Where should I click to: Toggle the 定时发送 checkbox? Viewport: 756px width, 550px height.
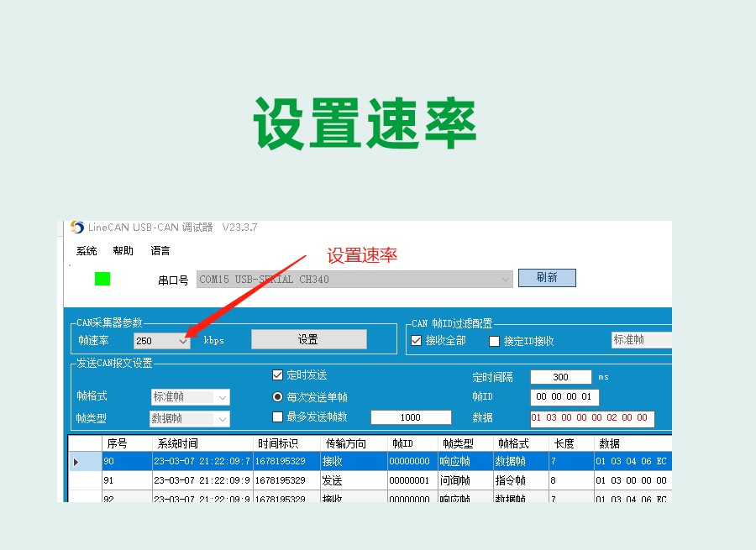click(278, 375)
